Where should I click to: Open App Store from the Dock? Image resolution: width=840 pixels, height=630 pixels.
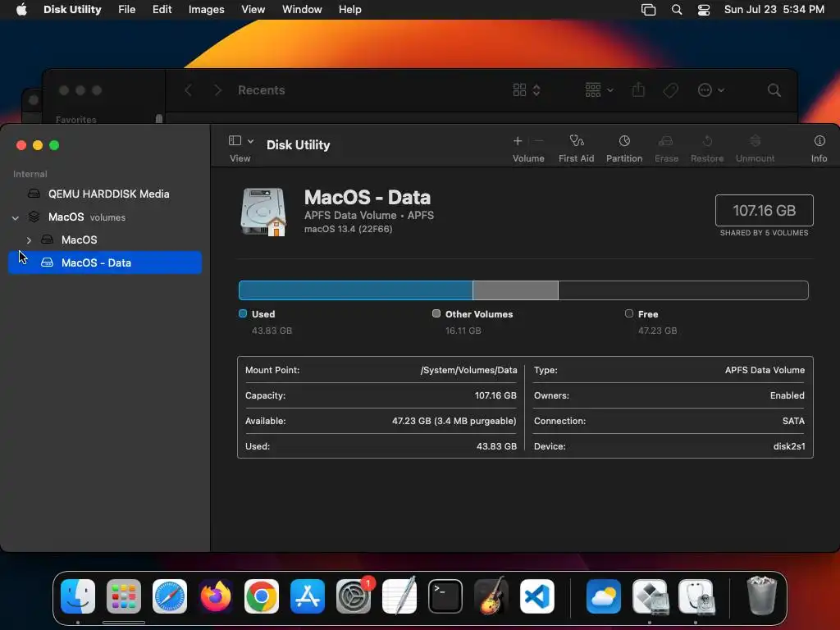pos(308,596)
